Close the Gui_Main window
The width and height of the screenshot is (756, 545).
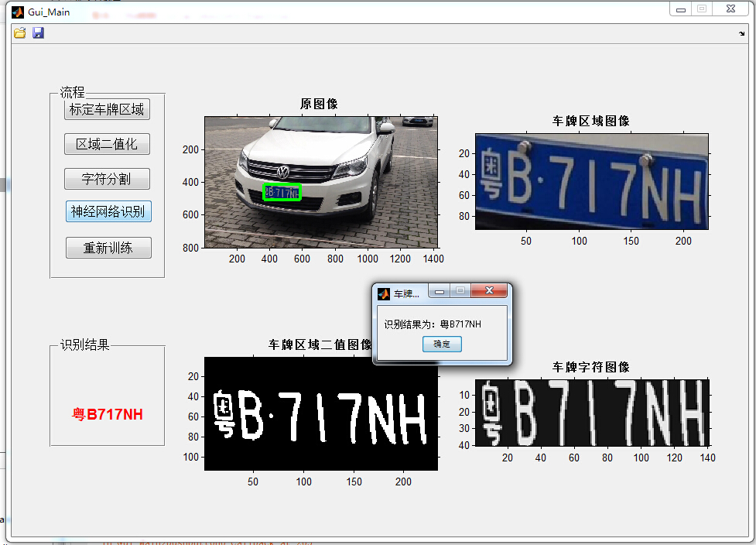click(x=731, y=9)
